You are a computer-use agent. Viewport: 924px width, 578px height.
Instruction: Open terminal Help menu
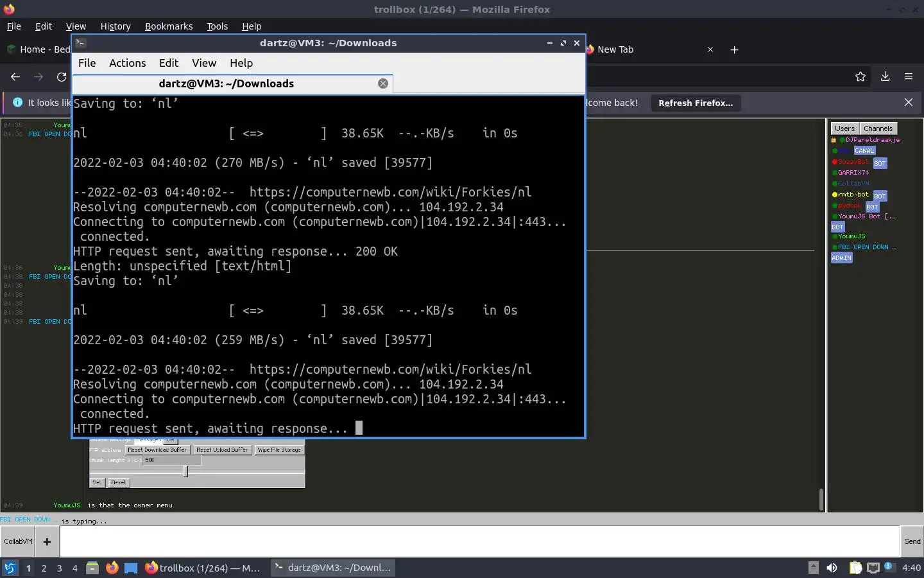coord(241,63)
